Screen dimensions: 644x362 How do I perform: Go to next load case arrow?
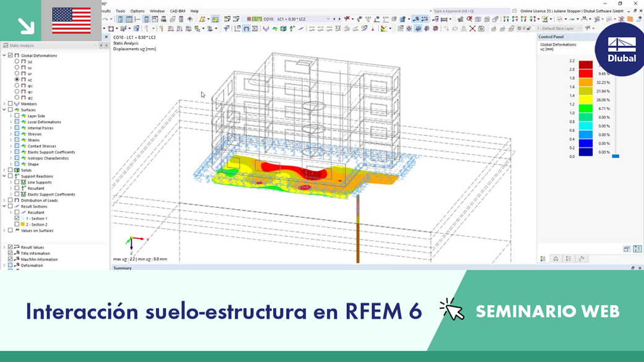tap(339, 19)
